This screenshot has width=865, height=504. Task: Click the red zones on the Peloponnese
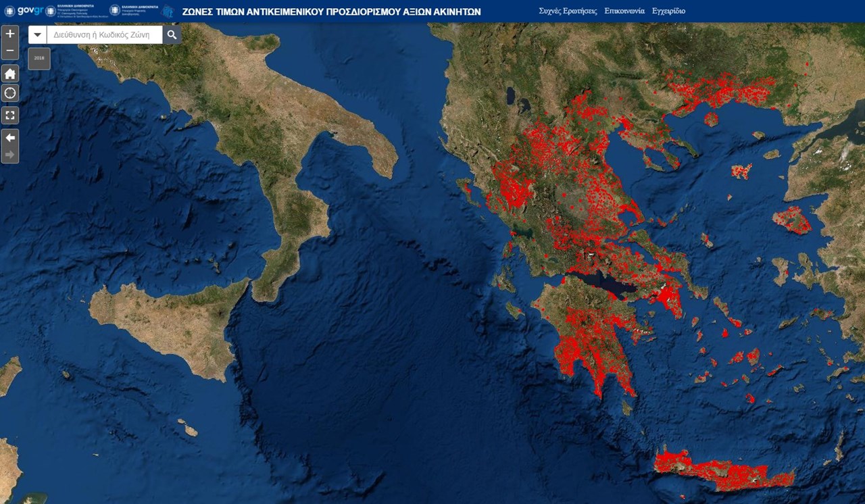(x=591, y=338)
